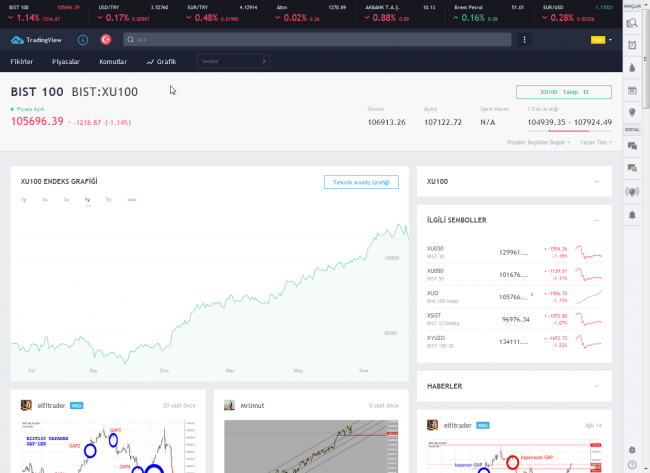
Task: Collapse the İlgili Semboller panel
Action: (x=597, y=220)
